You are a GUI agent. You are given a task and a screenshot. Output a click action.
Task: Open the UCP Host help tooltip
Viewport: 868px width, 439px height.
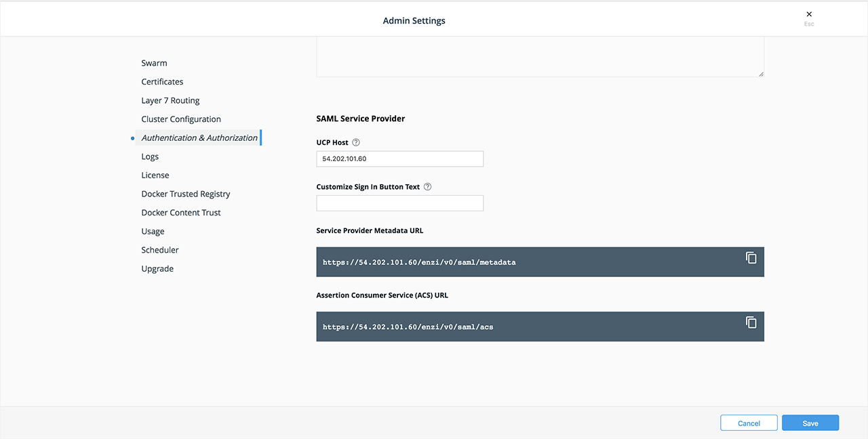357,142
